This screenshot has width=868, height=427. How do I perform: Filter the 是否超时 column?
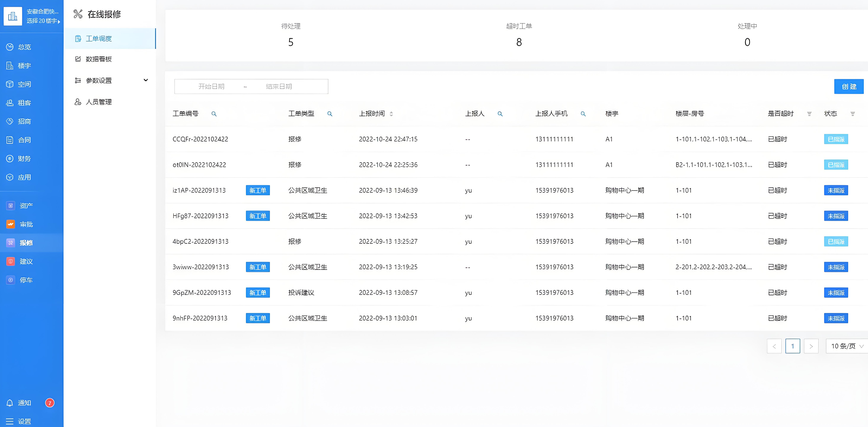pos(809,114)
